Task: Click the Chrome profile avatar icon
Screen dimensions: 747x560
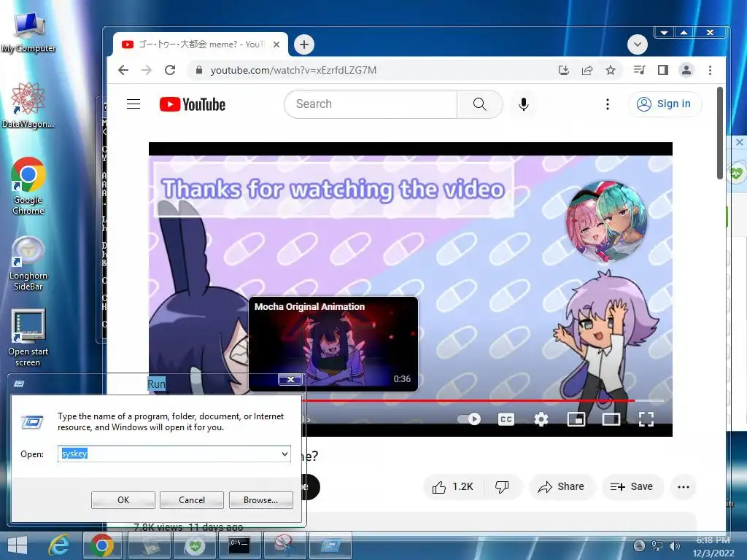Action: [686, 71]
